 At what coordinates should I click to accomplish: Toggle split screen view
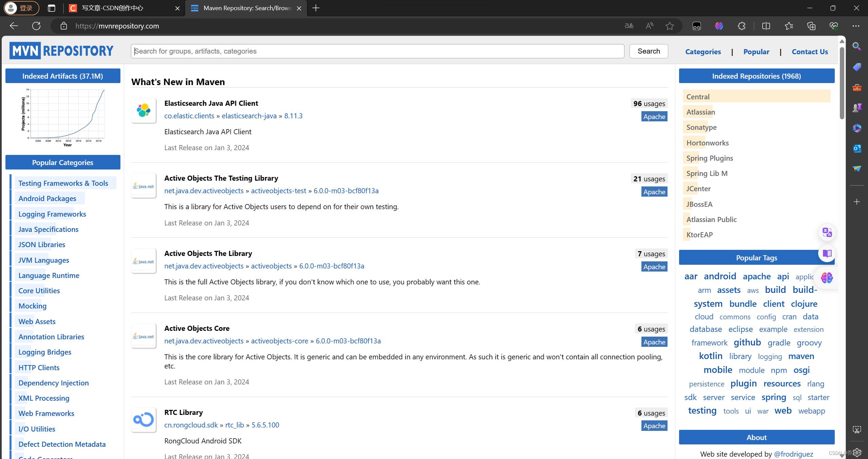coord(766,26)
